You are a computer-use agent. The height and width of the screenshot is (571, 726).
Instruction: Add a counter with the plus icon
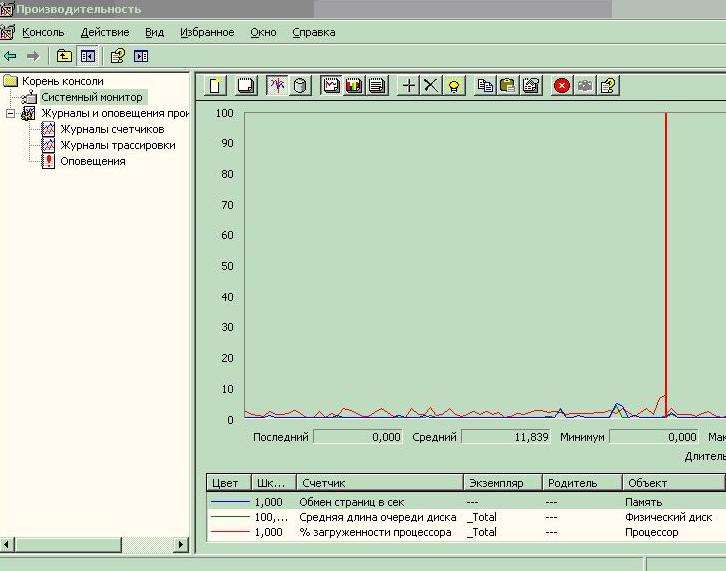click(408, 86)
